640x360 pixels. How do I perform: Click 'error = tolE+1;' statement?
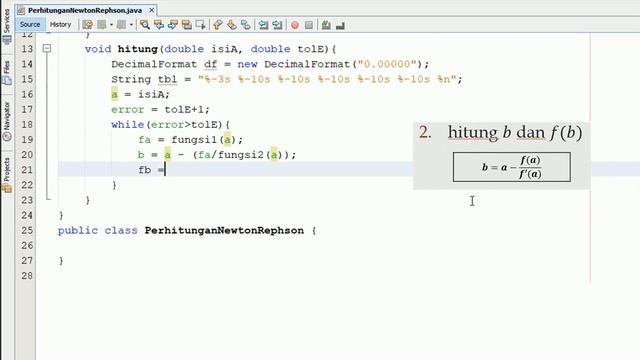pyautogui.click(x=160, y=109)
